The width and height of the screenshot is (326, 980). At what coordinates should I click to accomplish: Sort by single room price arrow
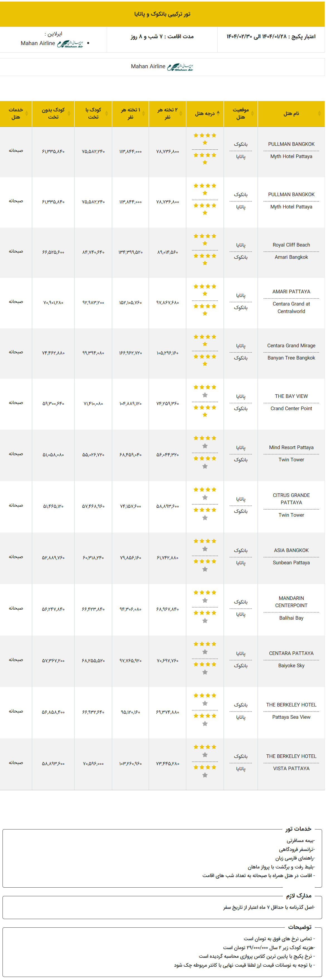[x=143, y=113]
